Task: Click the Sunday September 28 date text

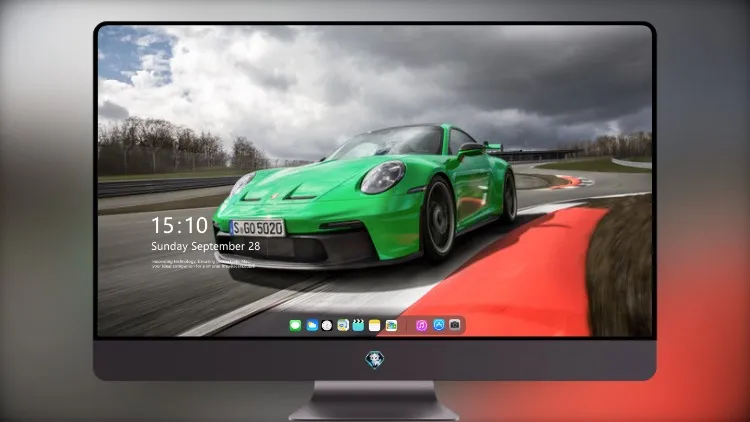Action: tap(206, 246)
